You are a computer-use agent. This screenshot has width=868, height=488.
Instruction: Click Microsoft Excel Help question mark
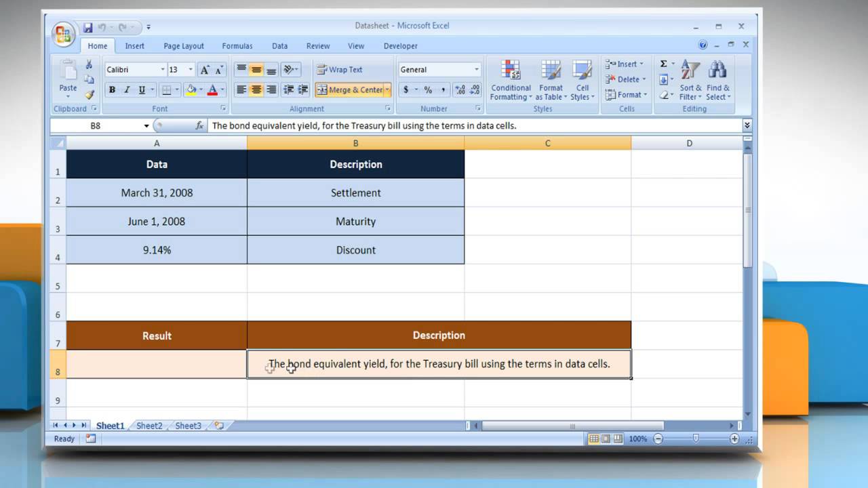(x=703, y=45)
